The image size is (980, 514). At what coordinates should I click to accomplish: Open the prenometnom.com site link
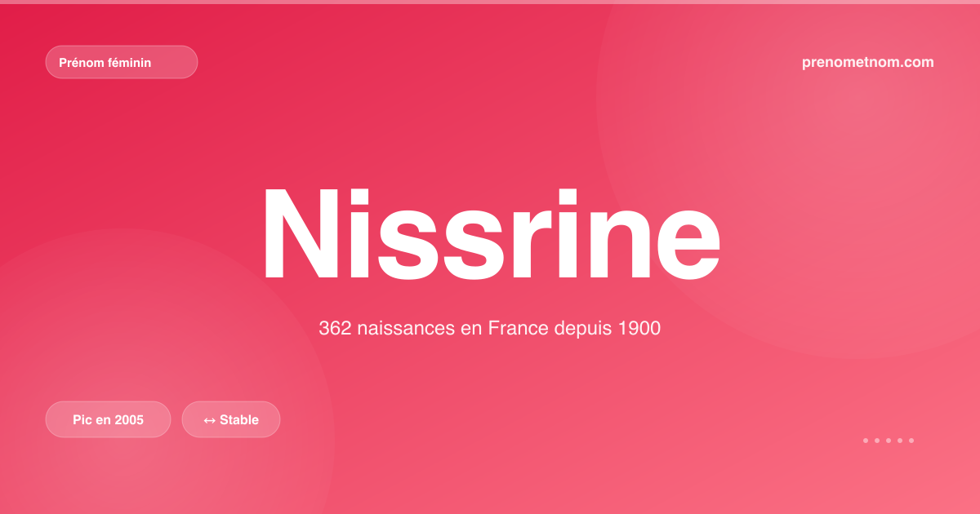click(x=868, y=62)
